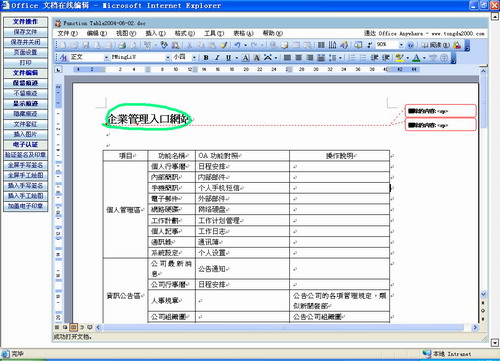Image resolution: width=500 pixels, height=361 pixels.
Task: Click the Styles and Formatting icon
Action: [63, 58]
